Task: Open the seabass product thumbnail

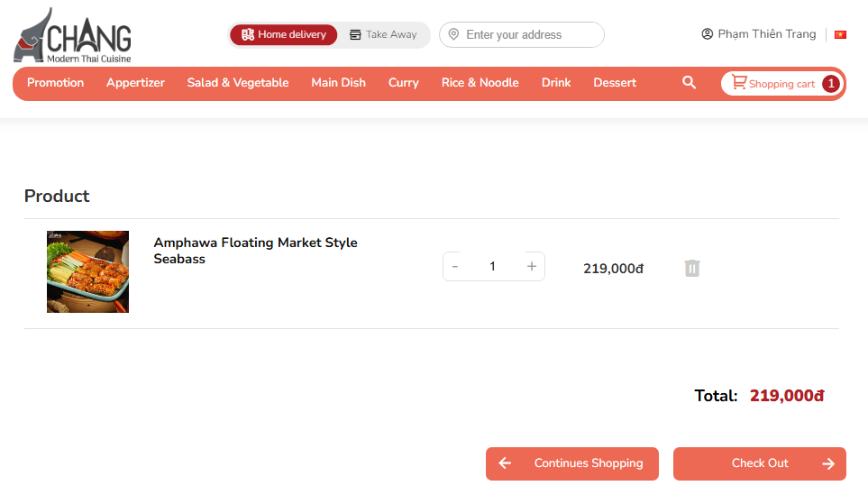Action: click(87, 271)
